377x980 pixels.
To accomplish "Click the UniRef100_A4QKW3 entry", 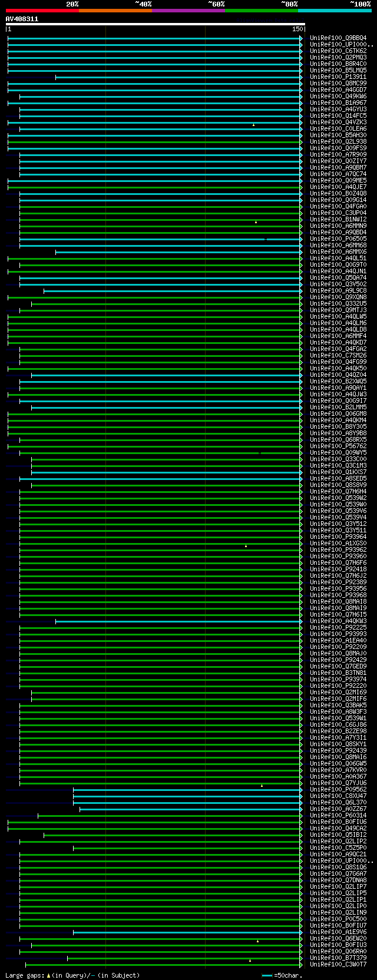I will coord(338,621).
